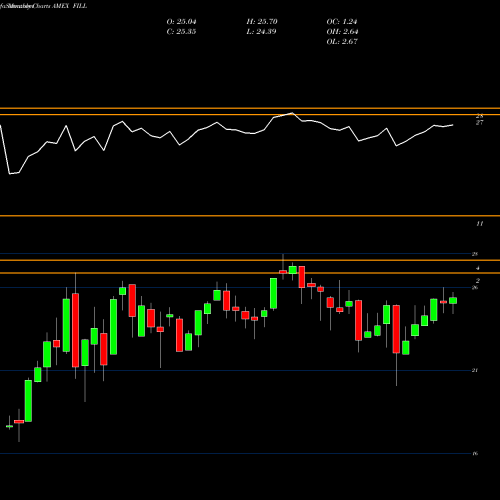Click the open price value 'O: 25.04'
The height and width of the screenshot is (500, 500).
coord(181,22)
